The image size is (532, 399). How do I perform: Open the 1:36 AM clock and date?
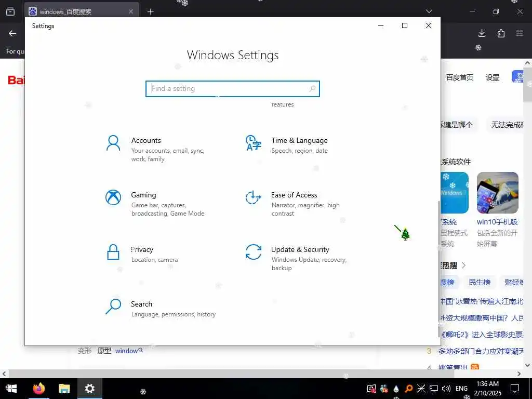(x=487, y=389)
